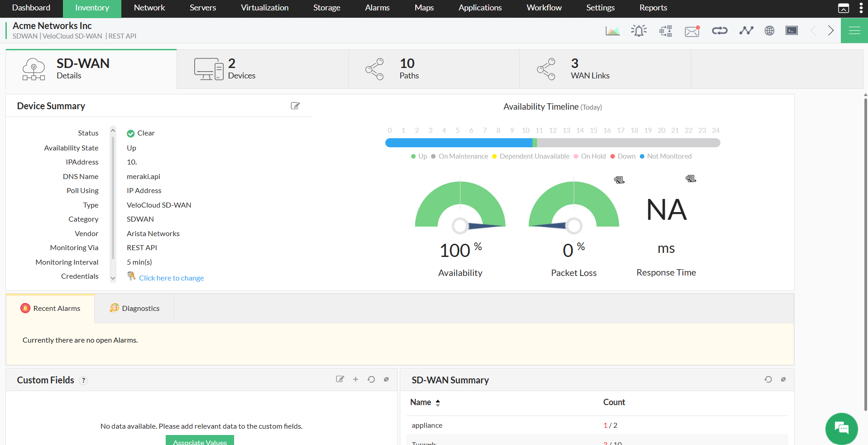
Task: Click the credentials key icon
Action: point(131,276)
